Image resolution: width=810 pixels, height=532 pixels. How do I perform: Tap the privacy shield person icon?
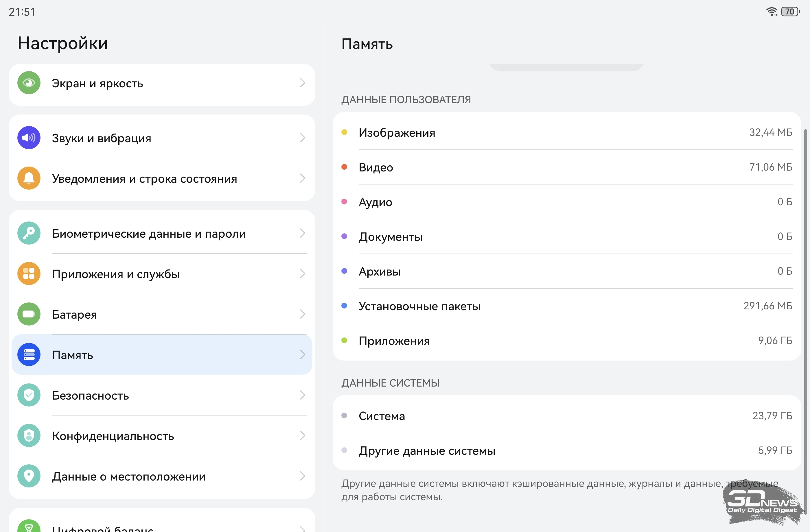click(29, 436)
